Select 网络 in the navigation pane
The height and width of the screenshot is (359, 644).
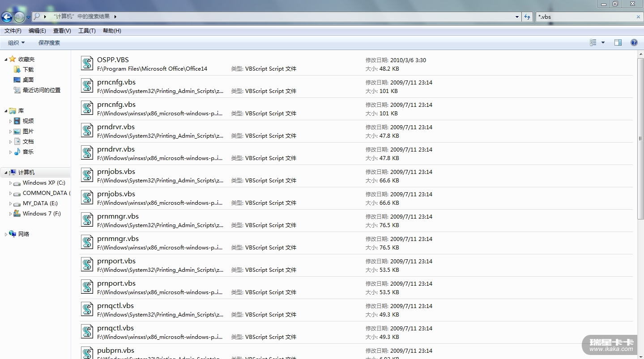pos(24,234)
